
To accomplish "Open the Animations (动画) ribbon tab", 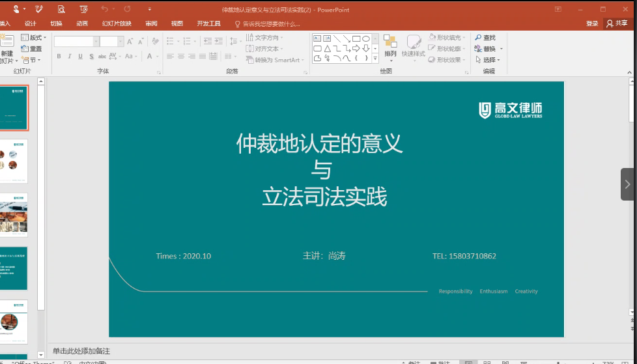I will [82, 23].
